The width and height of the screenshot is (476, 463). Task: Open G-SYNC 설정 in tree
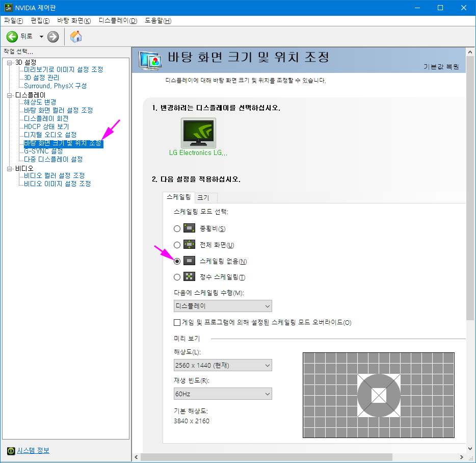pos(43,151)
